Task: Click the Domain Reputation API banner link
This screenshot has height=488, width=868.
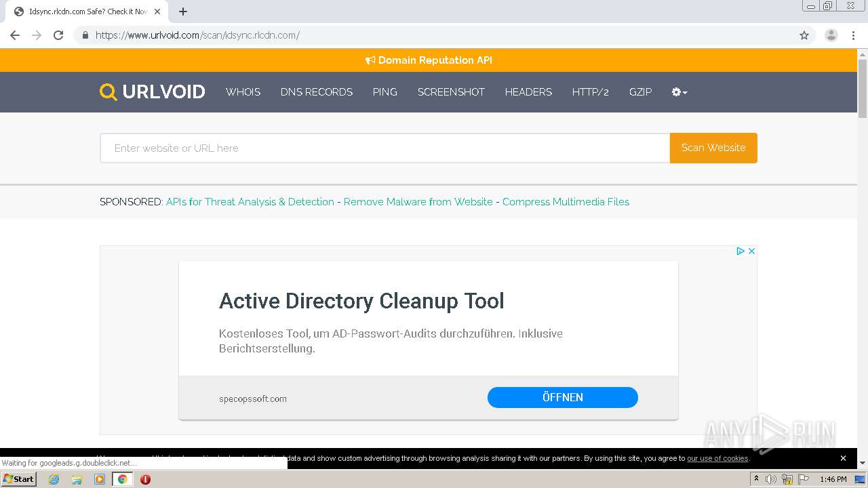Action: tap(429, 60)
